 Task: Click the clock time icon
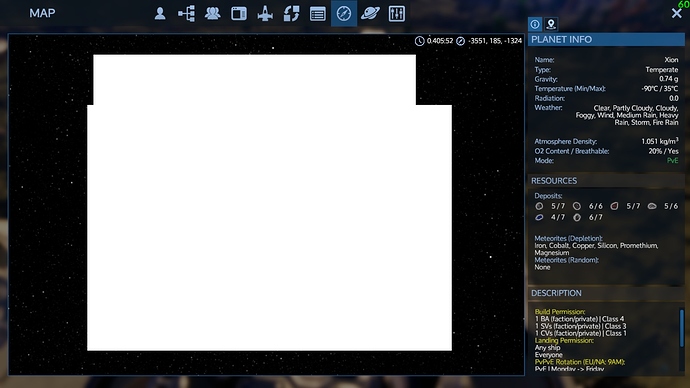[x=419, y=41]
